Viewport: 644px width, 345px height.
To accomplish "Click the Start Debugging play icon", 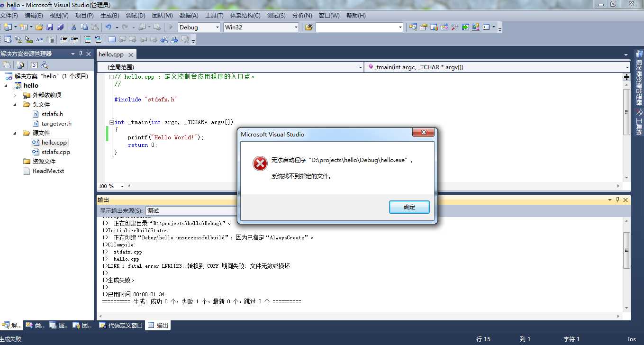I will click(x=171, y=27).
